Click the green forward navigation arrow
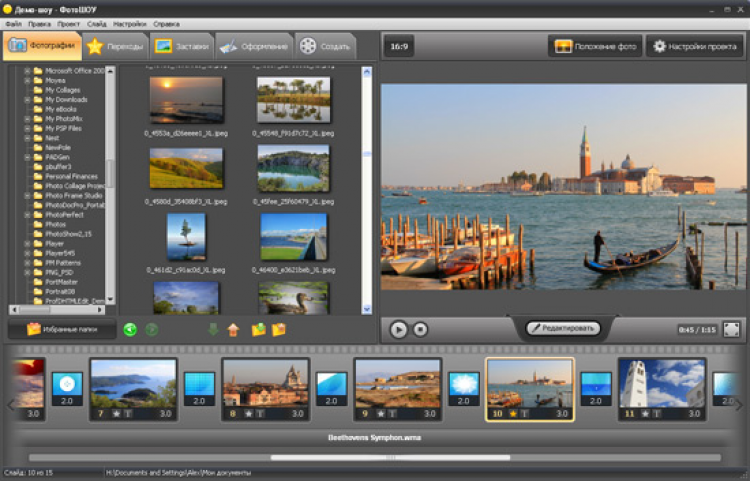Viewport: 750px width, 481px height. pos(152,329)
